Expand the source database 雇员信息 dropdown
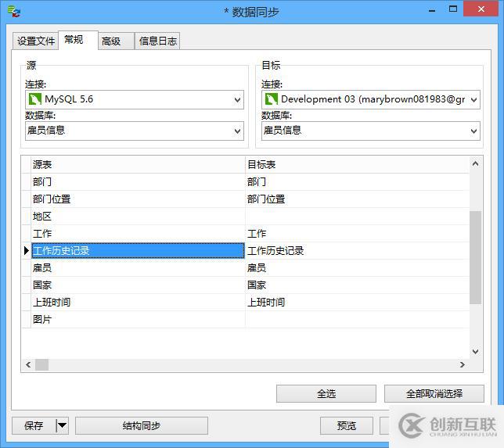 pos(237,131)
